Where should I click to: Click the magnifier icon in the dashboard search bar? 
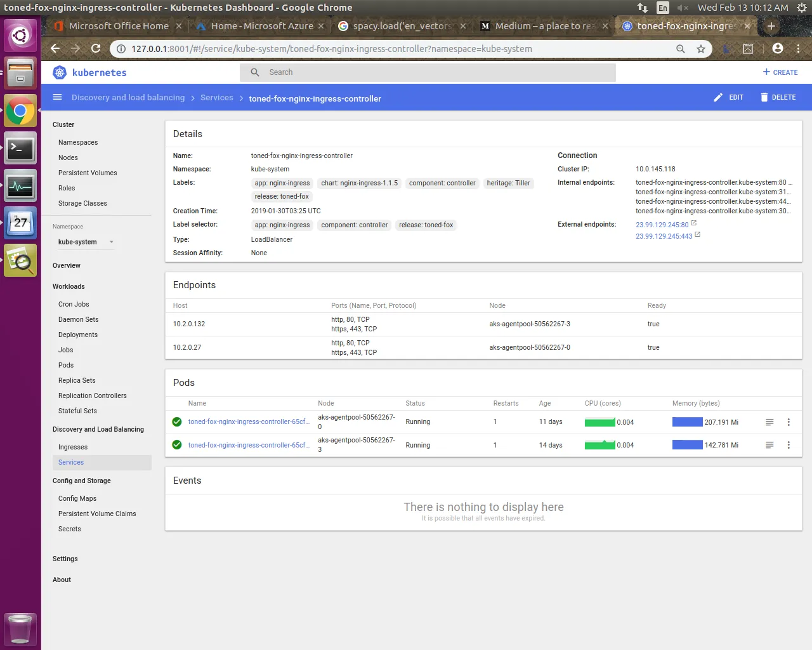(255, 72)
